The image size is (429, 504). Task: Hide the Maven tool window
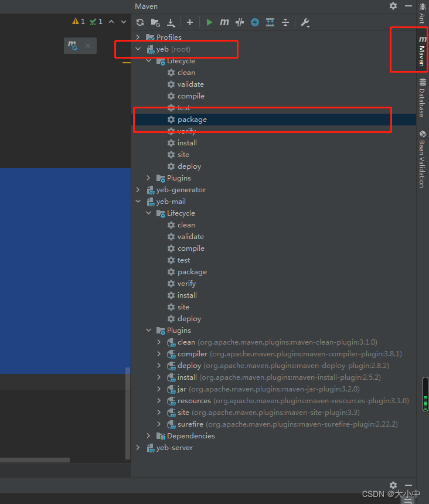[408, 6]
